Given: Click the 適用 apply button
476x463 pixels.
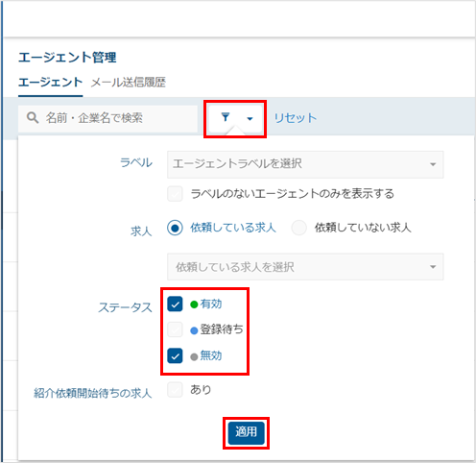Looking at the screenshot, I should click(246, 433).
